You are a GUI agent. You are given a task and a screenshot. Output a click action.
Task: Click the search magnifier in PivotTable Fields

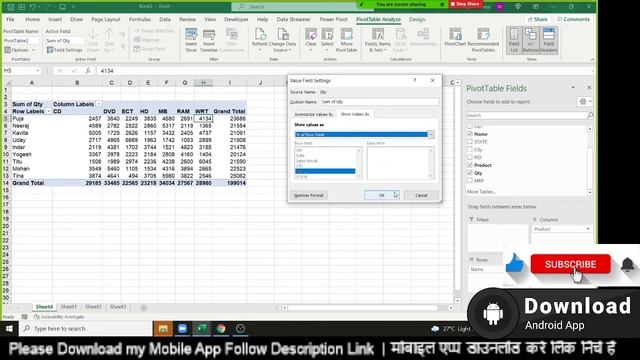[x=590, y=116]
